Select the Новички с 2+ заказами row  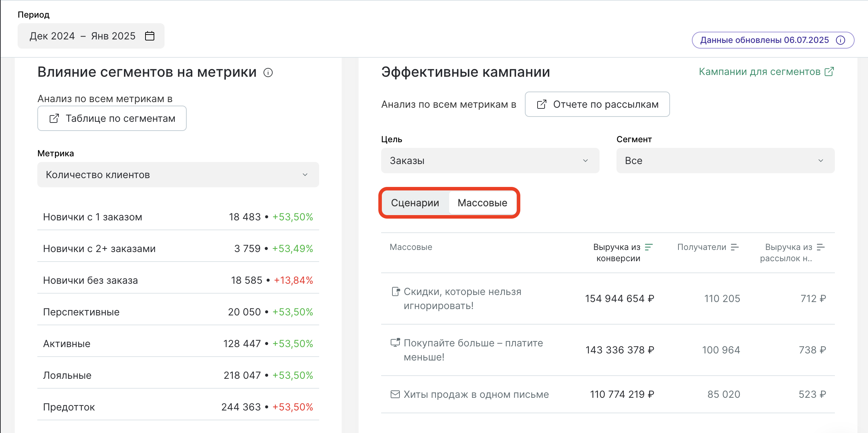(178, 249)
